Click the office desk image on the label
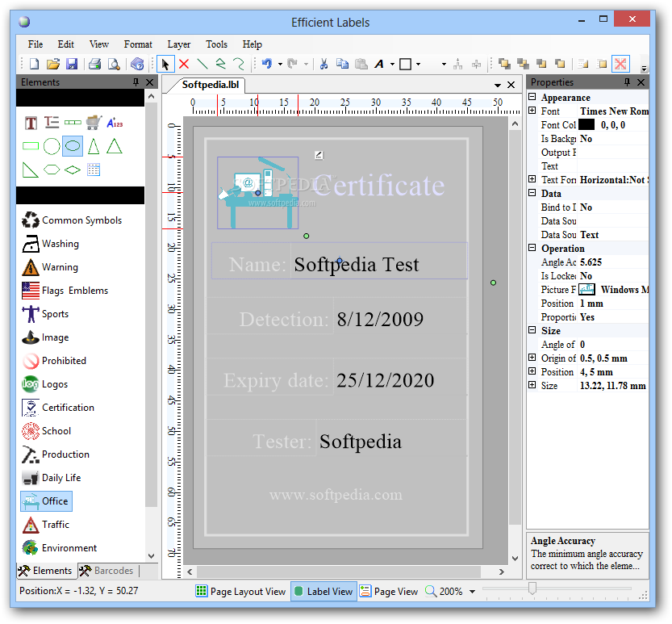This screenshot has height=624, width=672. pos(257,193)
